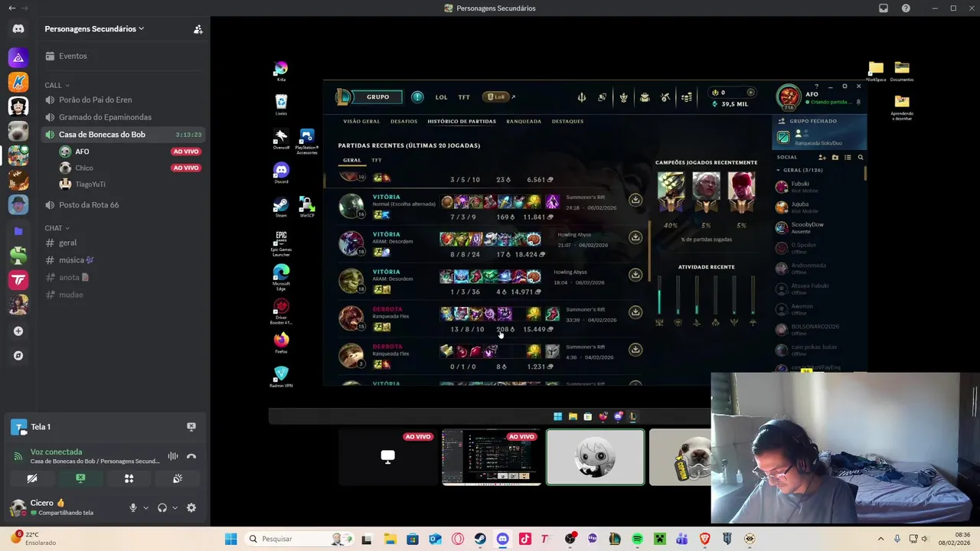
Task: Download replay for 33:39 Ranqueada Flex match
Action: coord(635,312)
